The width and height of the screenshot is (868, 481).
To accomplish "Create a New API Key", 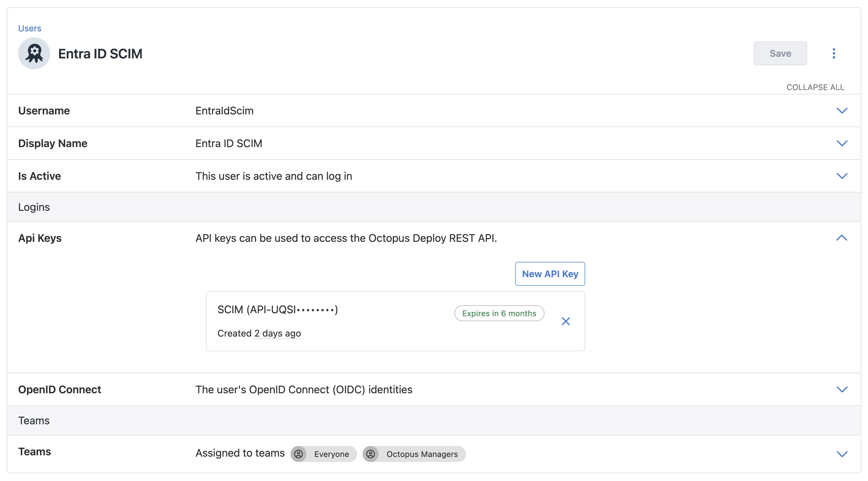I will click(550, 274).
